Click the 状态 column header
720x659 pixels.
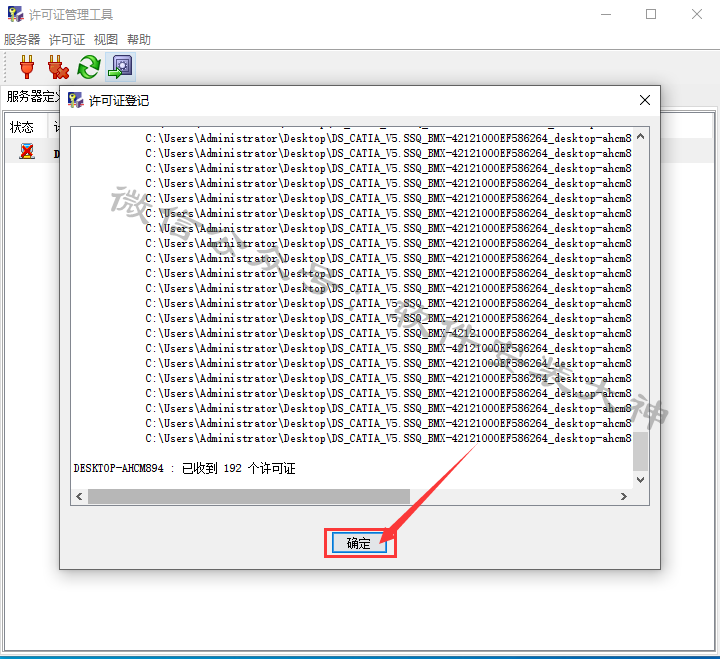(x=25, y=127)
